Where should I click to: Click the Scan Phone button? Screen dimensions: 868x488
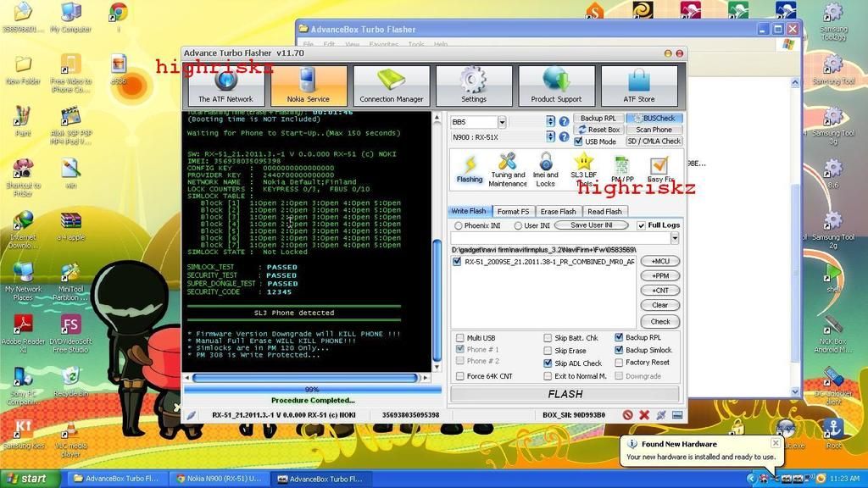654,130
